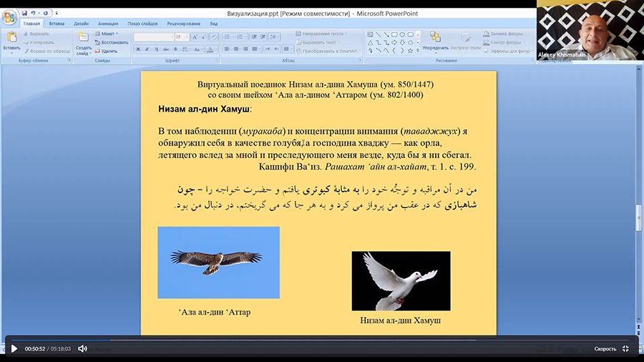Open the Вставка ribbon tab
The height and width of the screenshot is (362, 644).
(57, 24)
